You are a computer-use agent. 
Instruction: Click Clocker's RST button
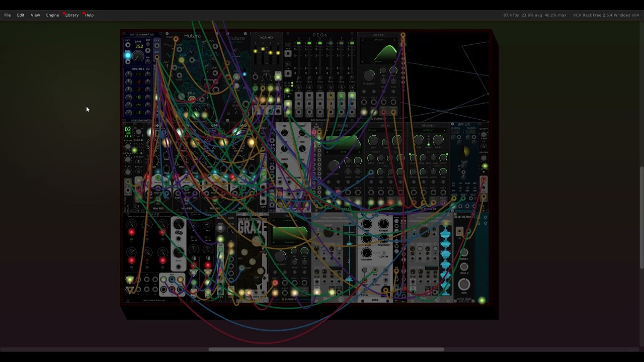click(148, 44)
